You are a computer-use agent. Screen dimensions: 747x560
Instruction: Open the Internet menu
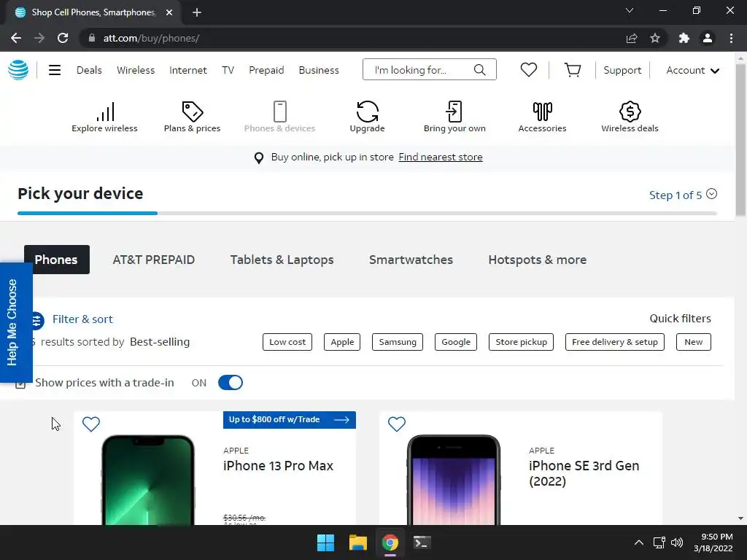point(188,70)
